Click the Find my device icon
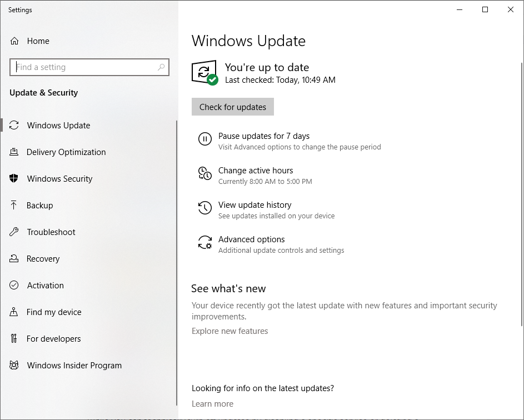This screenshot has width=524, height=420. [15, 312]
